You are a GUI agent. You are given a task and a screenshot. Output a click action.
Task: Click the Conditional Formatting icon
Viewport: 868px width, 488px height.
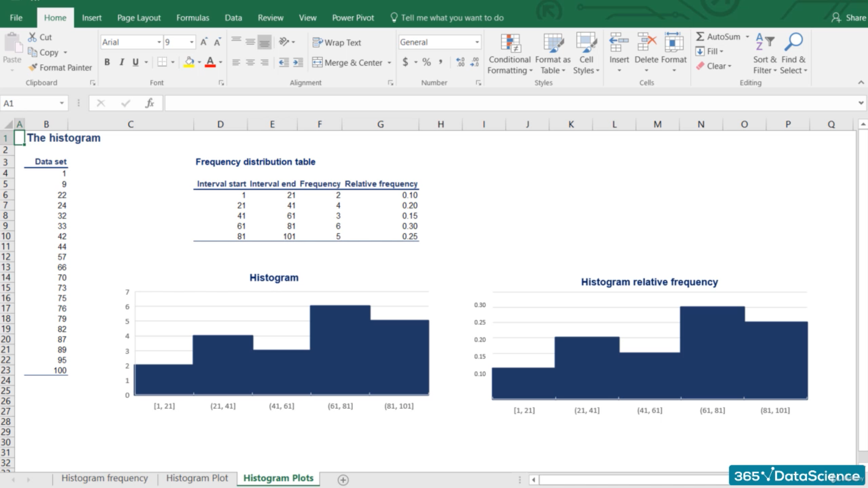(510, 43)
